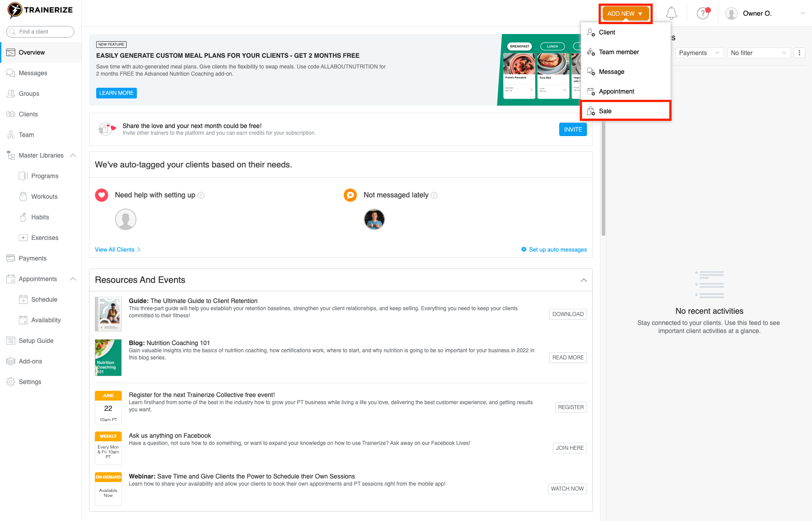Click the WEEKLY event tile
The height and width of the screenshot is (521, 812).
point(108,448)
